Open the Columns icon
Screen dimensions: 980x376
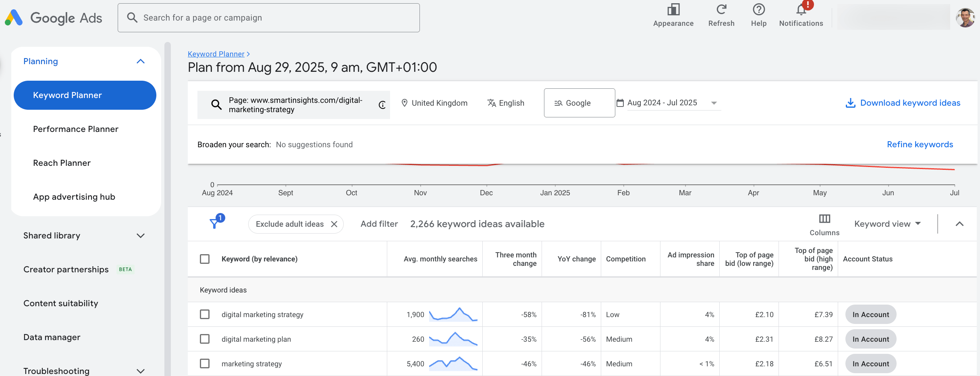pos(824,219)
